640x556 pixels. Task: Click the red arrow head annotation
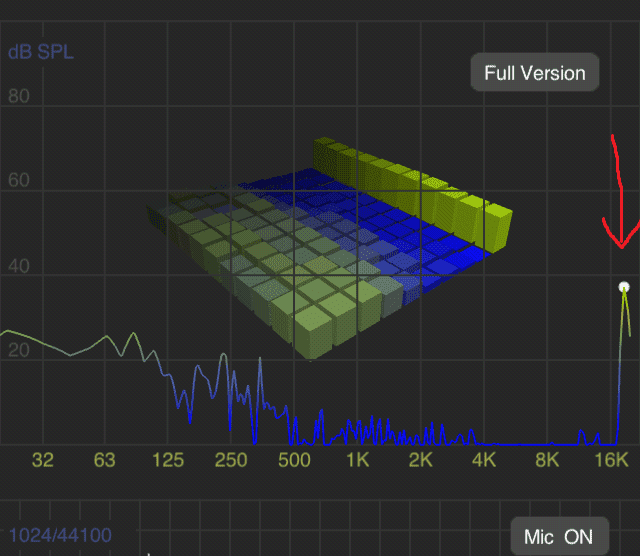click(x=622, y=240)
